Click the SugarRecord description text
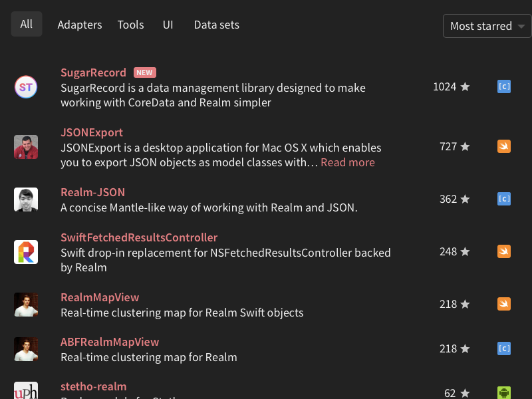The image size is (532, 399). pos(213,95)
